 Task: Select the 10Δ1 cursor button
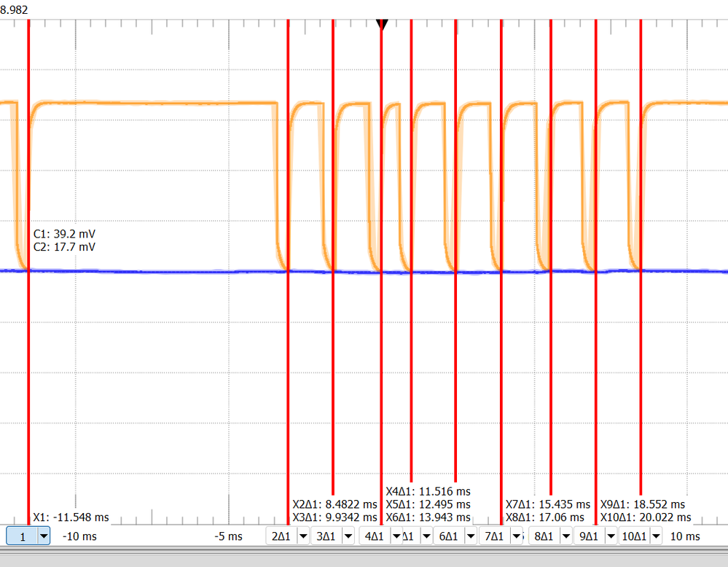(634, 536)
